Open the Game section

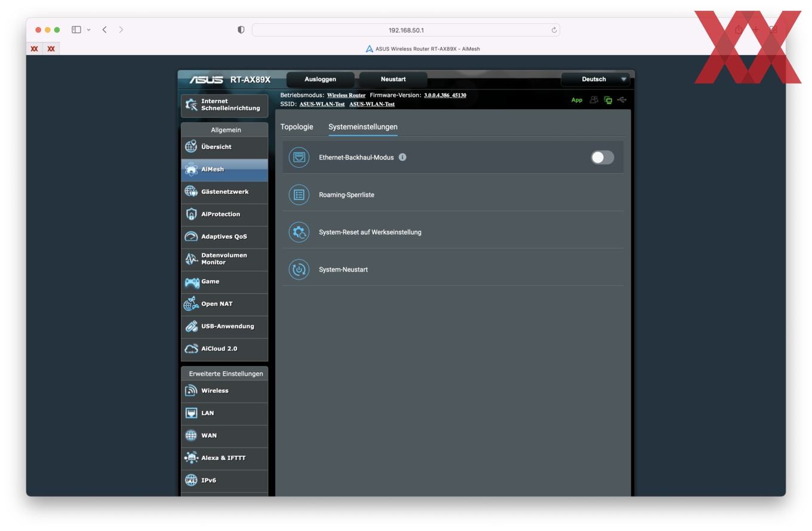pos(224,282)
